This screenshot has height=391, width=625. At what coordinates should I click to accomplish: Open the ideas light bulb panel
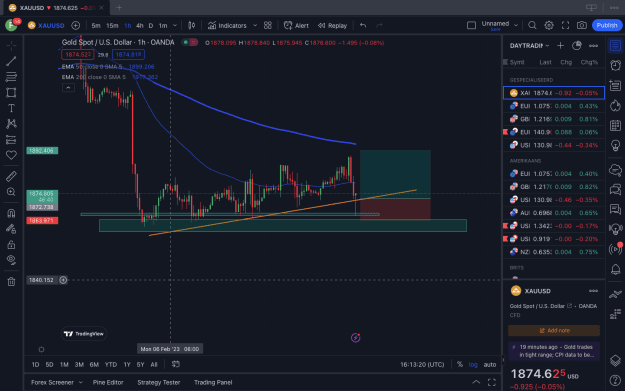[x=615, y=145]
